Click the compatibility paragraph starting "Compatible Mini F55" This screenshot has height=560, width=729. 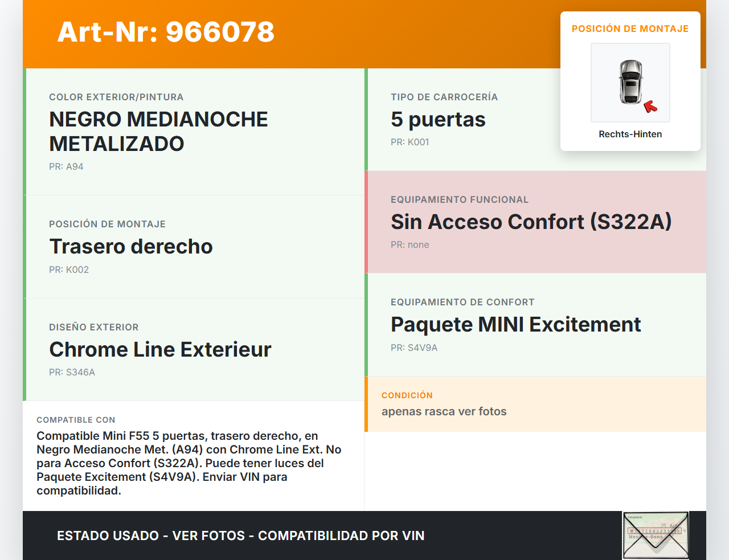[189, 463]
